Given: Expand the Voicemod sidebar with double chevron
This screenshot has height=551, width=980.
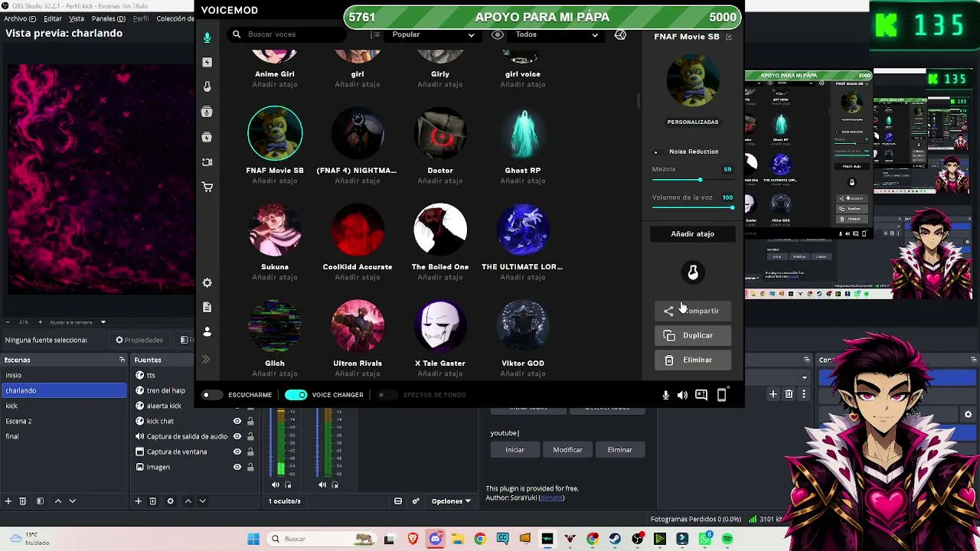Looking at the screenshot, I should point(206,359).
